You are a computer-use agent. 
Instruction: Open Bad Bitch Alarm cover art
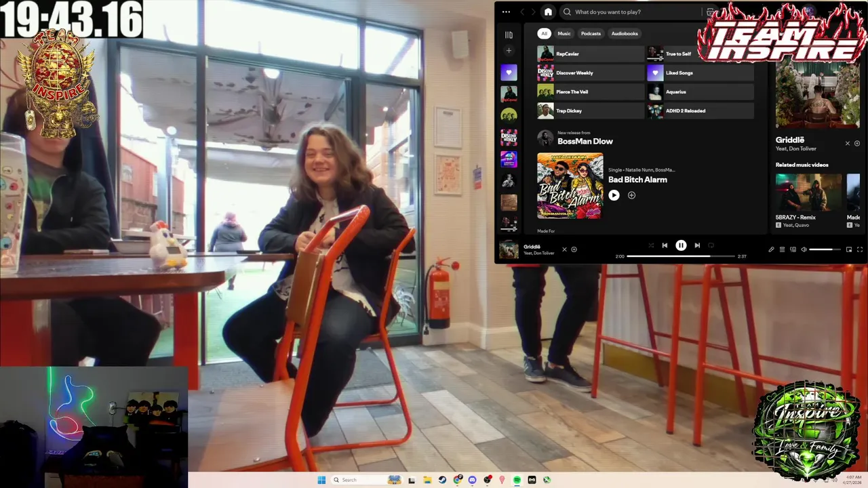[570, 186]
